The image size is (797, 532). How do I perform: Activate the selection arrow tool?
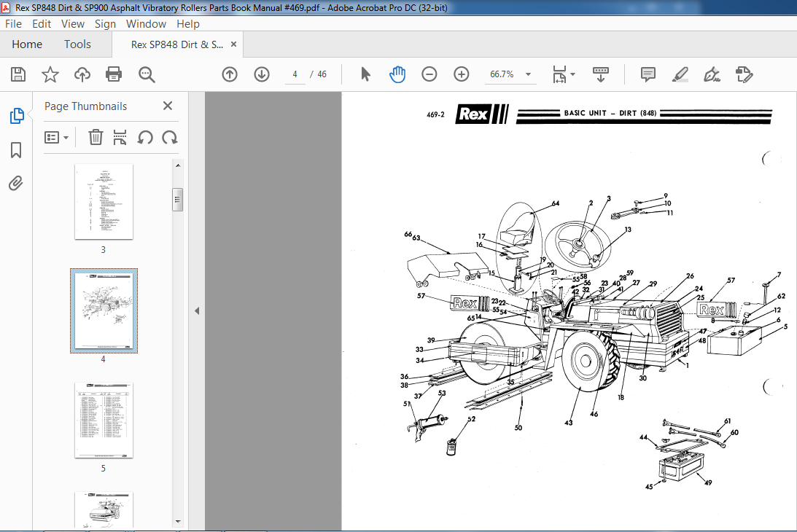point(365,74)
